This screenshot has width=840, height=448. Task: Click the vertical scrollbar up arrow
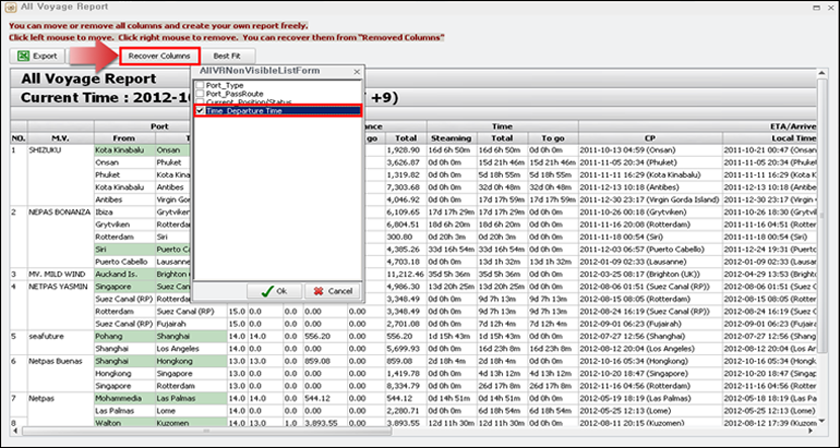tap(821, 74)
